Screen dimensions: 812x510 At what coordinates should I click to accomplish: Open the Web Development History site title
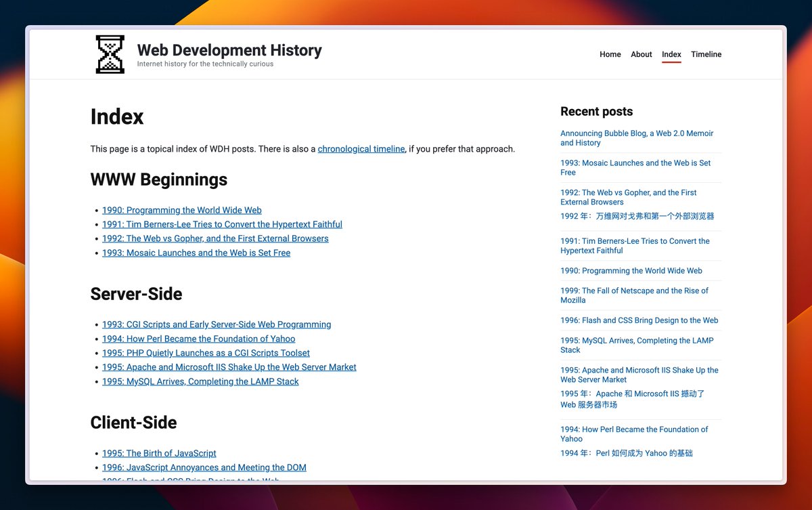point(229,50)
